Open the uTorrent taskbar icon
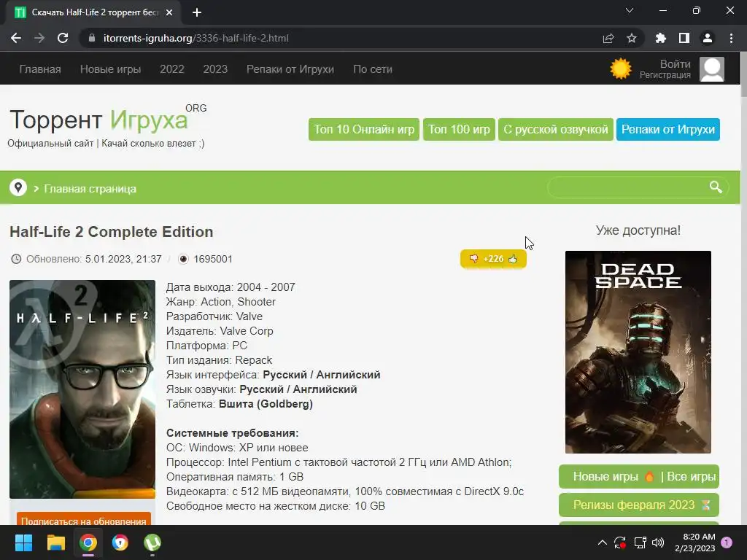747x560 pixels. 152,542
